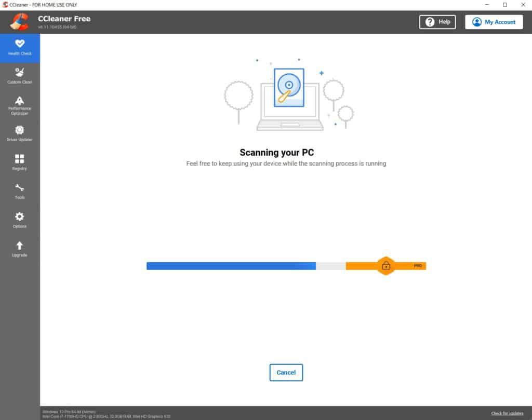Click the CCleaner Free title text
Viewport: 532px width, 420px height.
pyautogui.click(x=64, y=19)
